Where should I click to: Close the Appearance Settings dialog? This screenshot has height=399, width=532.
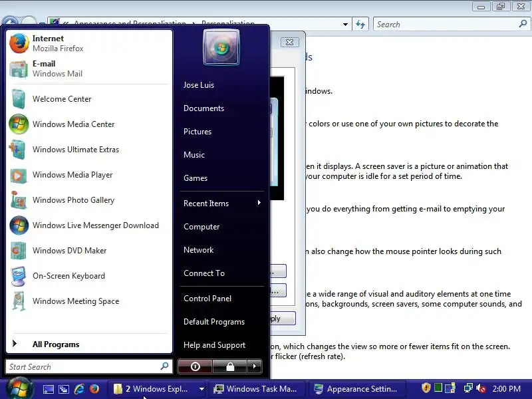tap(290, 42)
